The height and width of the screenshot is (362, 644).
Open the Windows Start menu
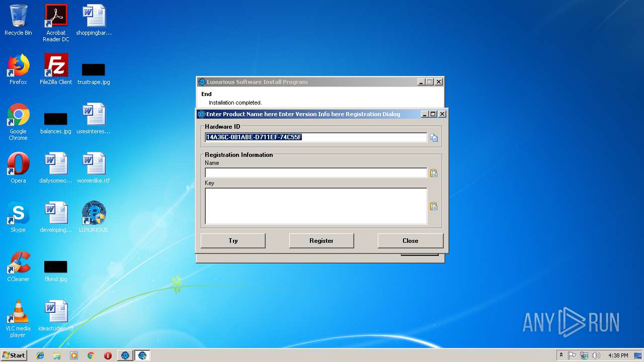point(14,355)
